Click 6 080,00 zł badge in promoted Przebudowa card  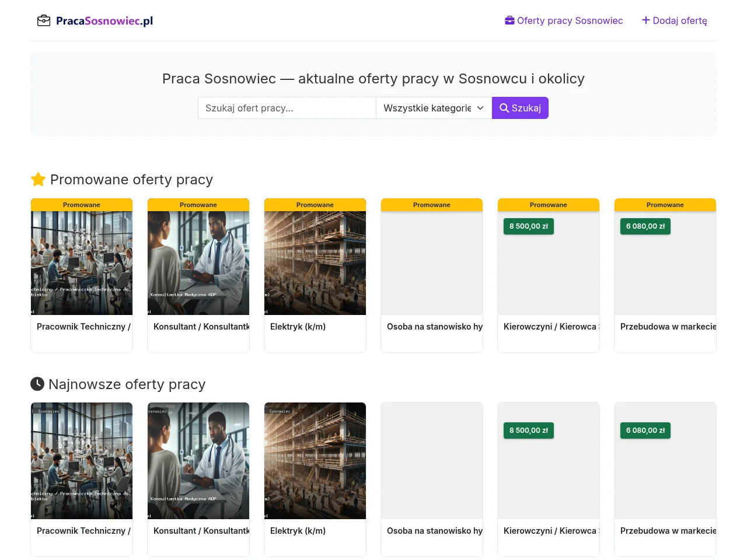[645, 226]
